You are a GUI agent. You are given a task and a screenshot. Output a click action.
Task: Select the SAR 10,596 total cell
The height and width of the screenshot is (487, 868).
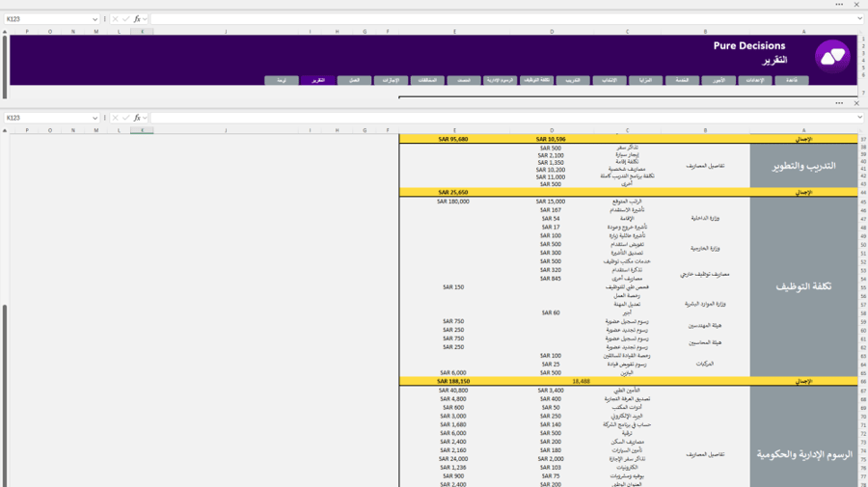551,139
